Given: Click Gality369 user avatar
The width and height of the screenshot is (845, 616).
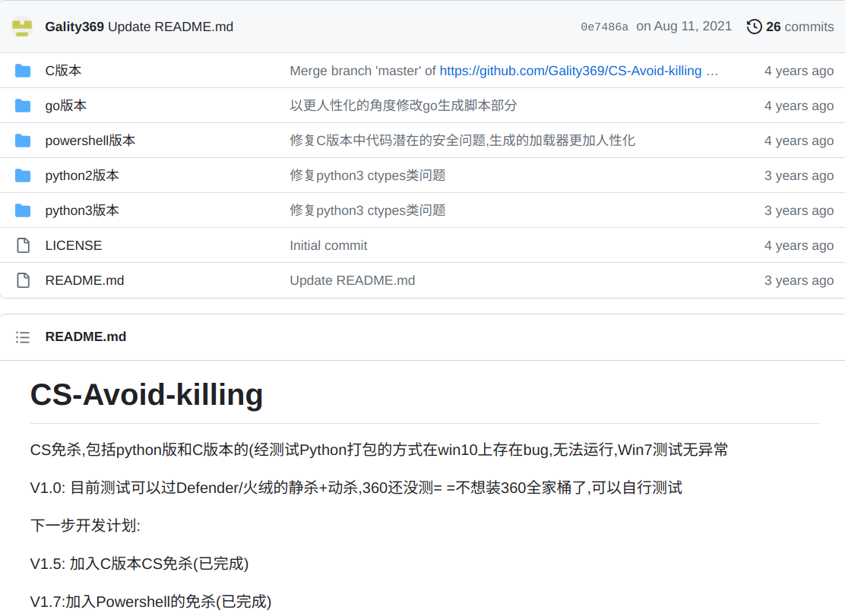Looking at the screenshot, I should [x=23, y=27].
